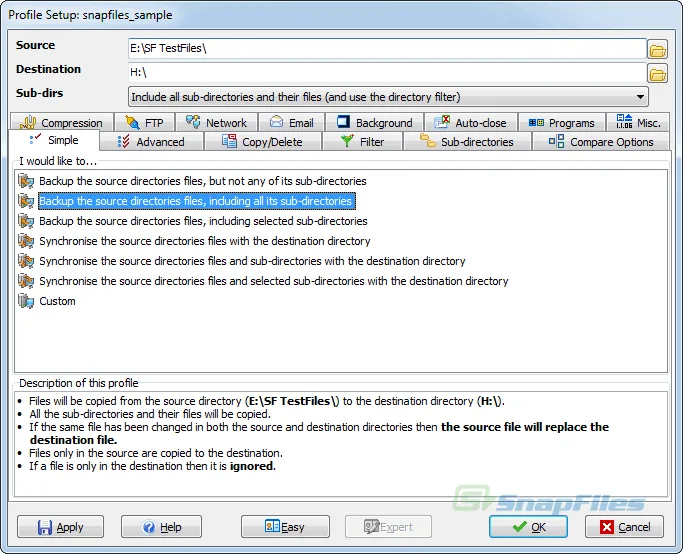
Task: Click icon beside 'Backup… including selected sub-directories'
Action: (26, 221)
